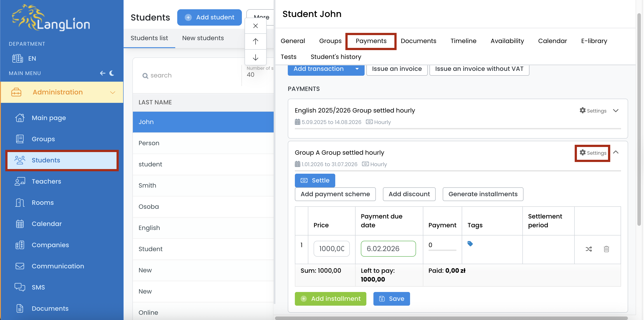Click the dark mode moon icon
Image resolution: width=644 pixels, height=320 pixels.
[x=112, y=73]
